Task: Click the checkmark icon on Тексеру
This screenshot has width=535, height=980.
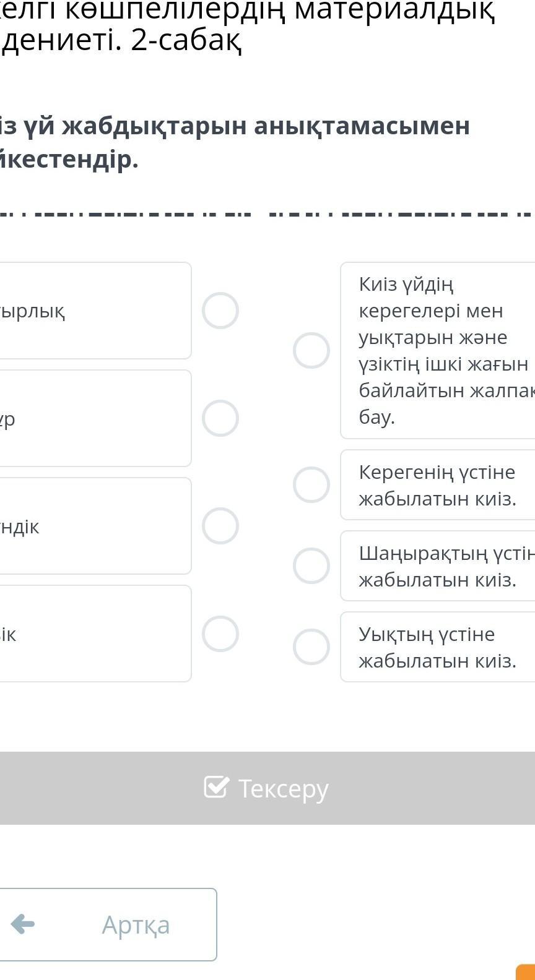Action: coord(216,787)
